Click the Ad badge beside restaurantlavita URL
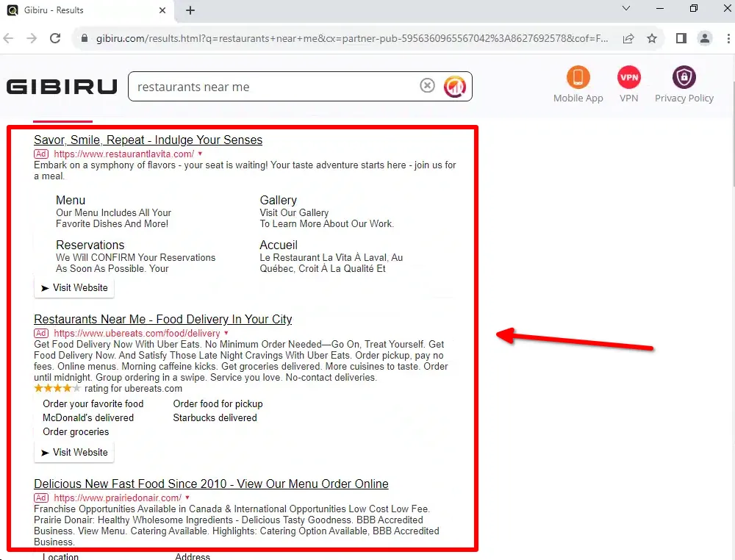The image size is (735, 560). pos(41,154)
